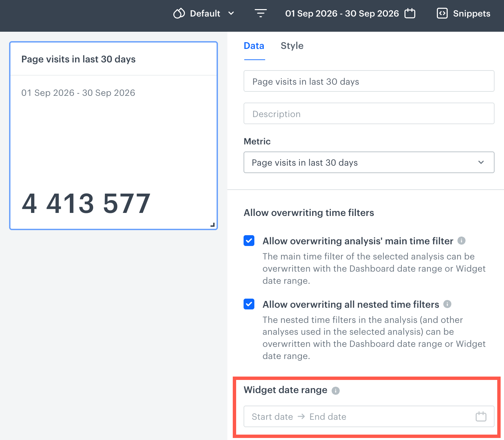The width and height of the screenshot is (504, 440).
Task: Open the Default dropdown chevron
Action: click(x=231, y=13)
